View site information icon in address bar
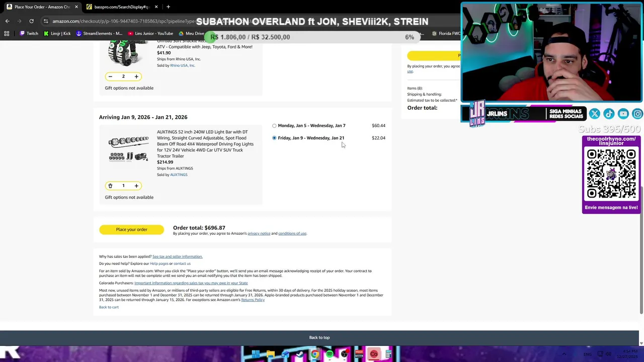644x362 pixels. (x=46, y=21)
